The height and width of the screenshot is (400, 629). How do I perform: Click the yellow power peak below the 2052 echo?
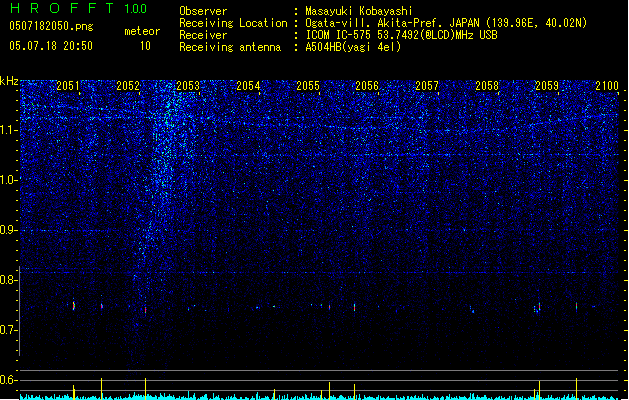click(x=146, y=387)
